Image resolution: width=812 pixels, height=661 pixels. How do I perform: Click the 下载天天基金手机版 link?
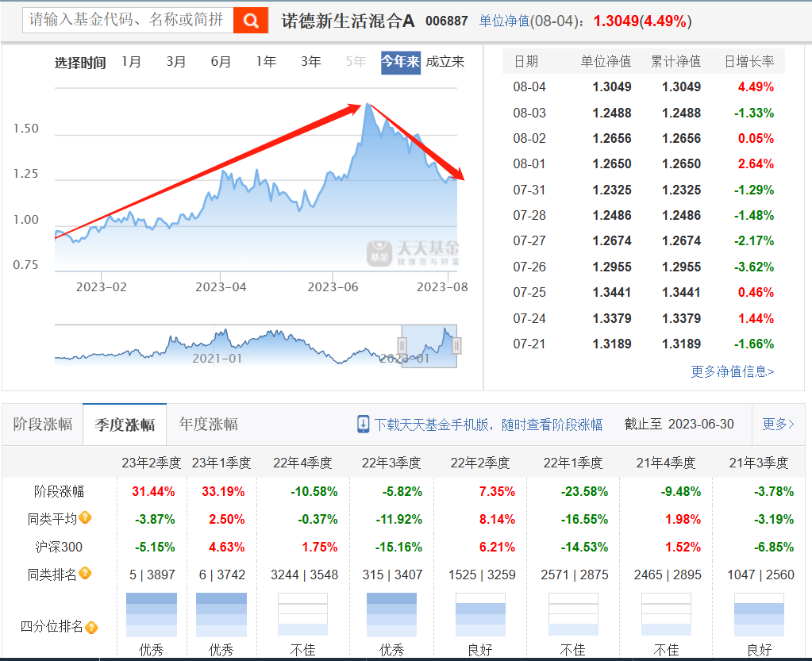[x=488, y=425]
